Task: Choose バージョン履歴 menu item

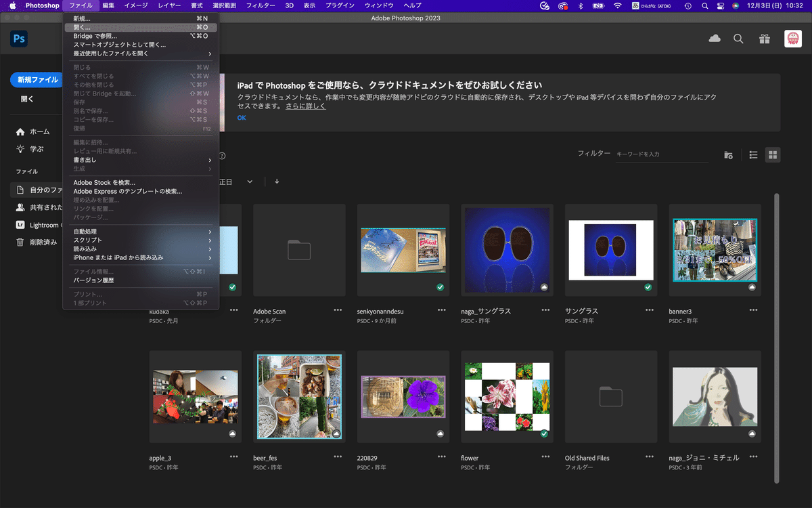Action: point(141,280)
